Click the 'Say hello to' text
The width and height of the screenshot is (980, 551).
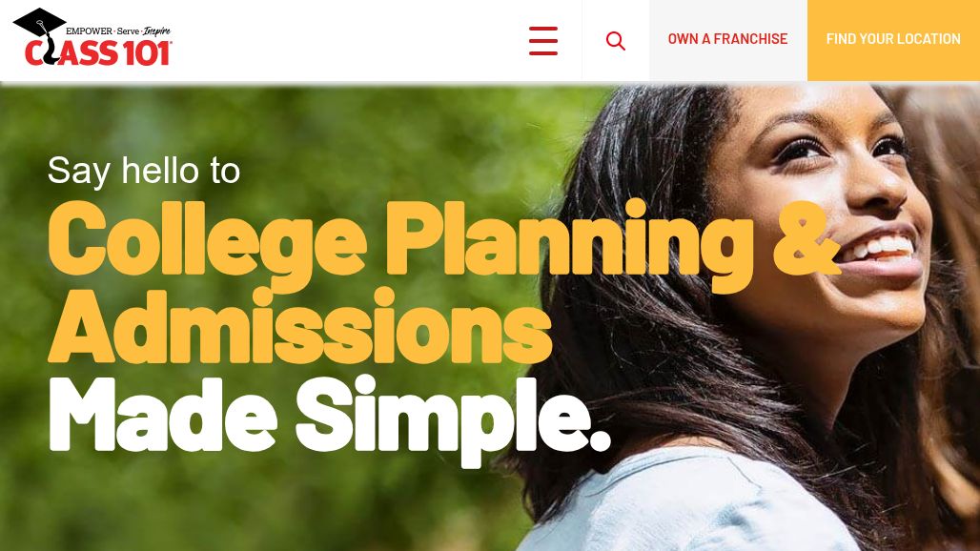143,171
